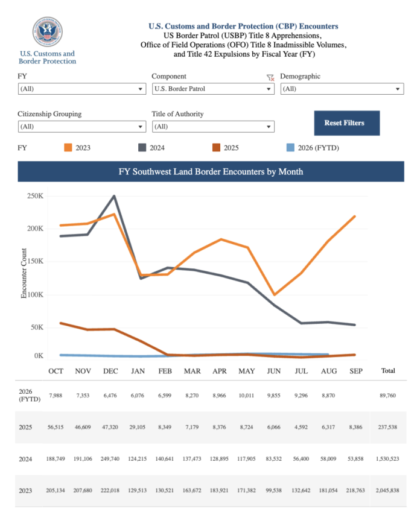420x509 pixels.
Task: Open the Title of Authority dropdown
Action: pos(213,127)
